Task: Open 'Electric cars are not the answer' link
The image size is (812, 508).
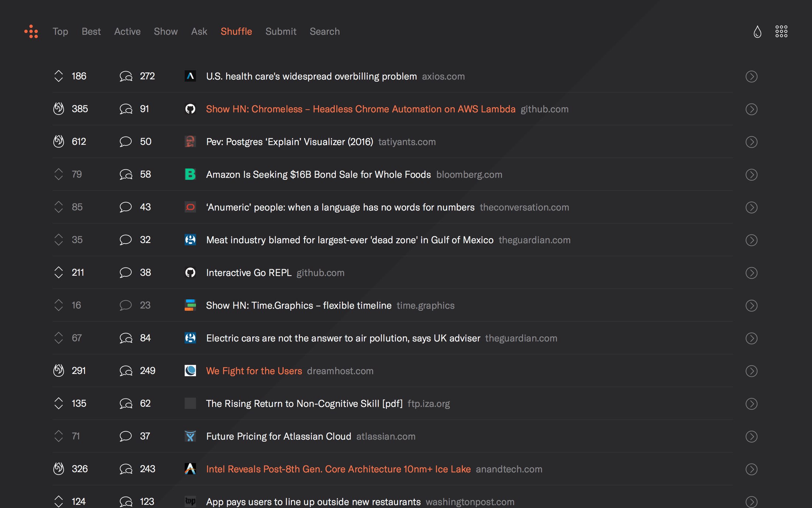Action: pos(343,338)
